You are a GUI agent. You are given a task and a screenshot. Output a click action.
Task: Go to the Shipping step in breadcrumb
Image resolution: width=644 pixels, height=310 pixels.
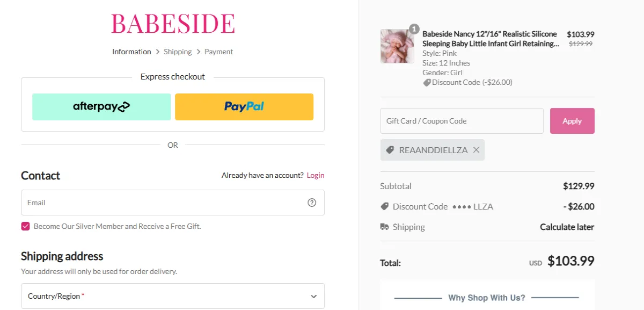click(x=178, y=52)
